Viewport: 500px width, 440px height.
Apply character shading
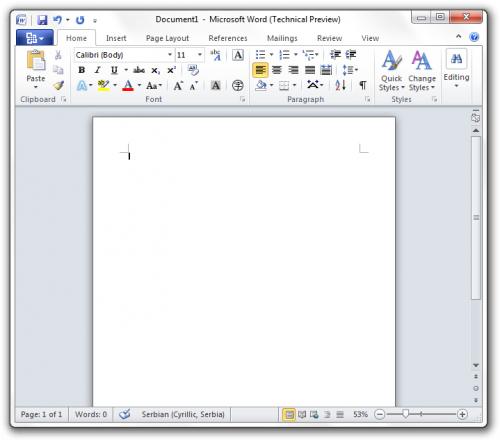pyautogui.click(x=216, y=86)
